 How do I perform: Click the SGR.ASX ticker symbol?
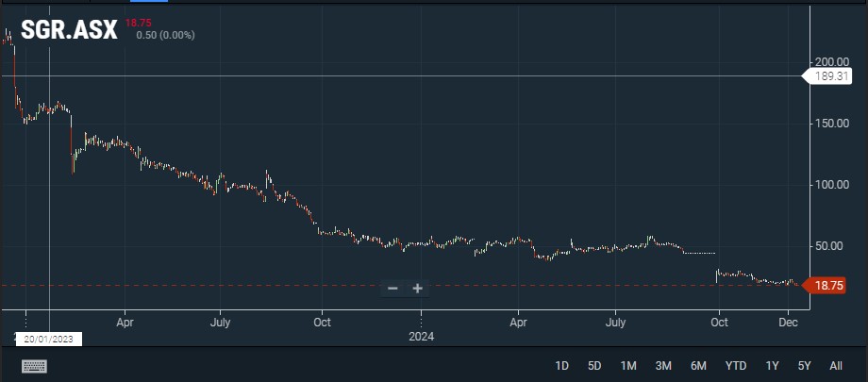69,29
